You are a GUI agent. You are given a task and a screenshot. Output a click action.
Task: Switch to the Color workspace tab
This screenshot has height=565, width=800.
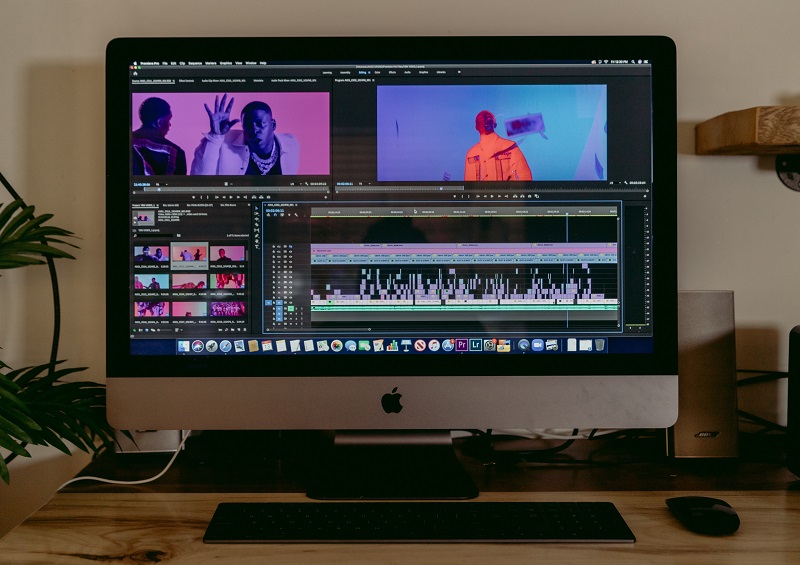pyautogui.click(x=378, y=72)
